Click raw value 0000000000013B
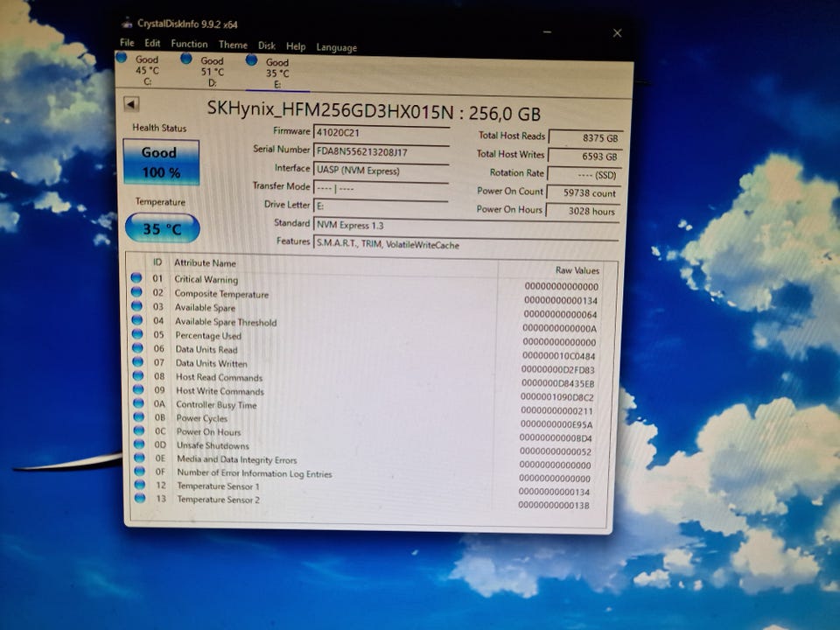Screen dimensions: 840x630 (x=554, y=505)
